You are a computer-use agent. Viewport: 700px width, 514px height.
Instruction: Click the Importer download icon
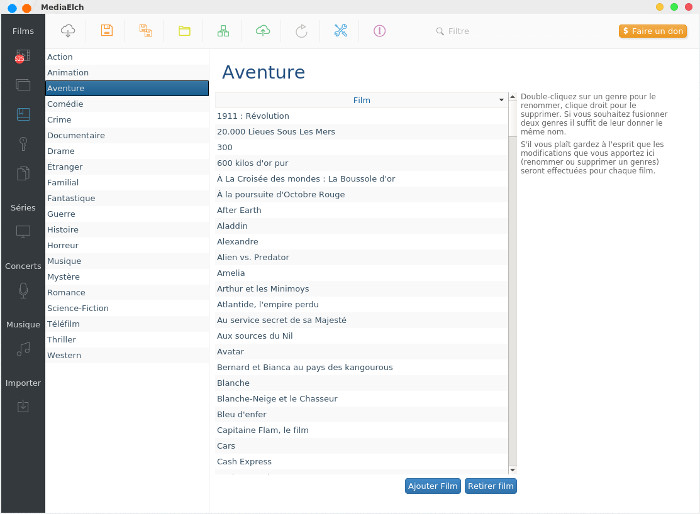tap(23, 406)
